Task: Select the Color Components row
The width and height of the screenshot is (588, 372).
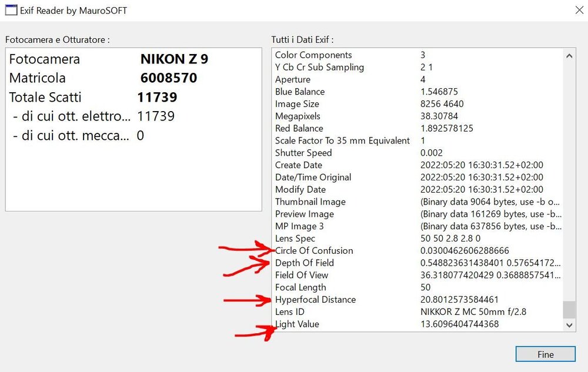Action: pos(417,55)
